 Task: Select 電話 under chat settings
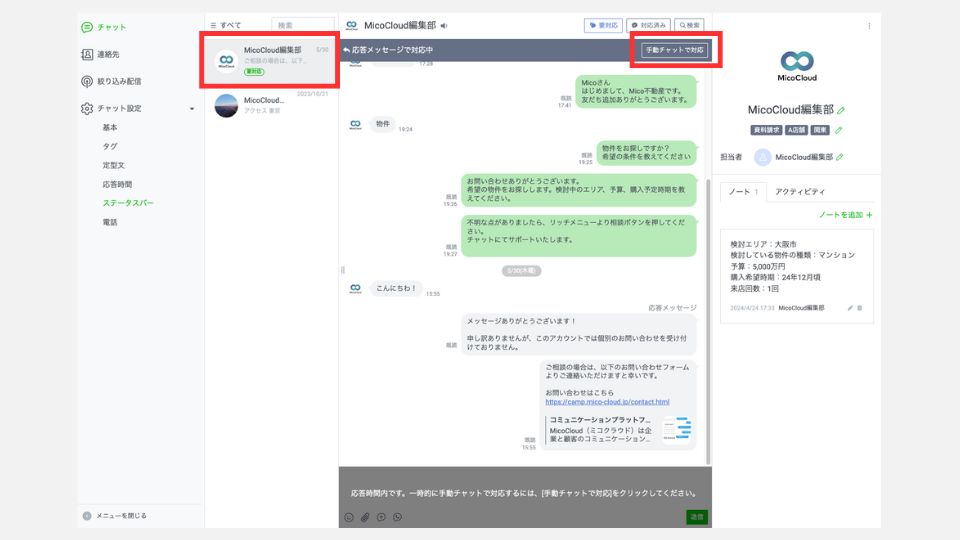[x=110, y=222]
